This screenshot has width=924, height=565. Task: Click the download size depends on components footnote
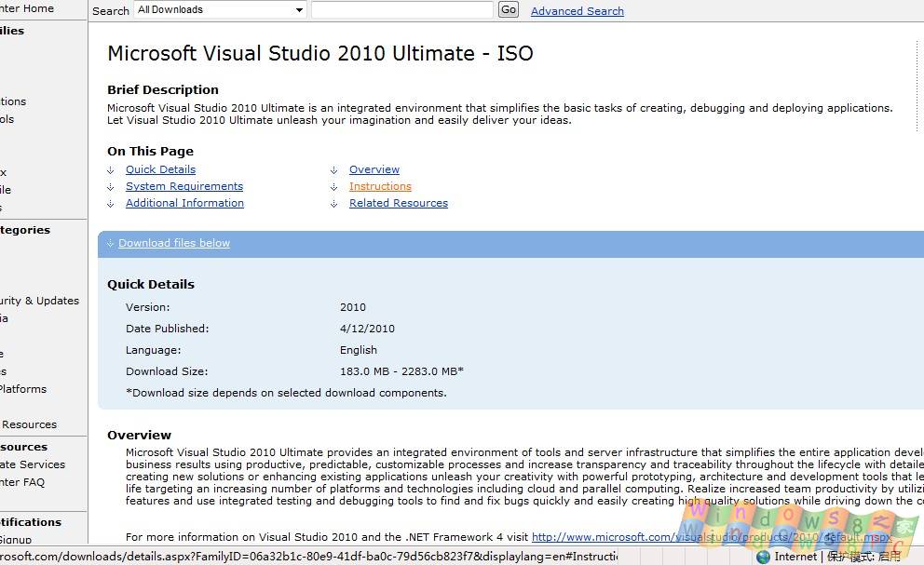click(286, 393)
